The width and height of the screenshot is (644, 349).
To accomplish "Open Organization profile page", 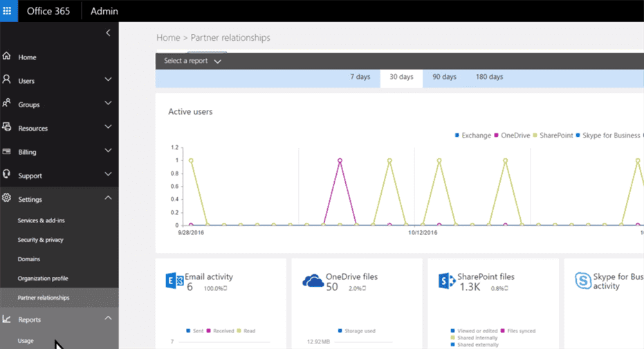I will (43, 279).
